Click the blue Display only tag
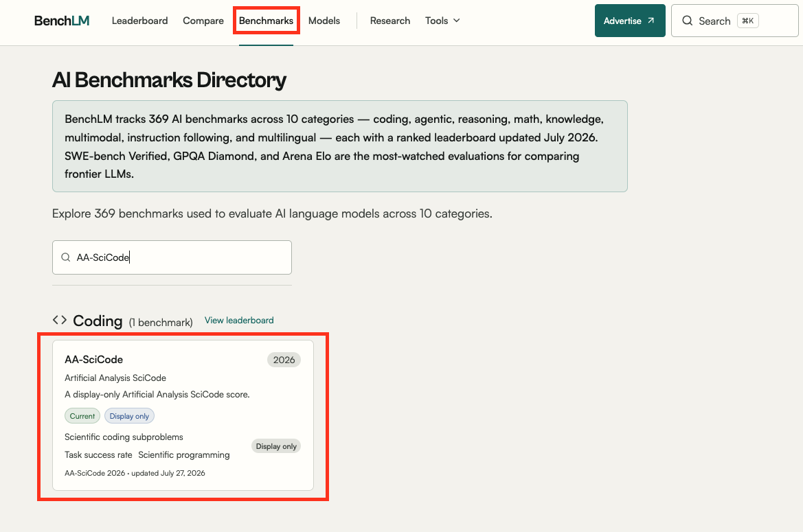This screenshot has height=532, width=803. (129, 416)
